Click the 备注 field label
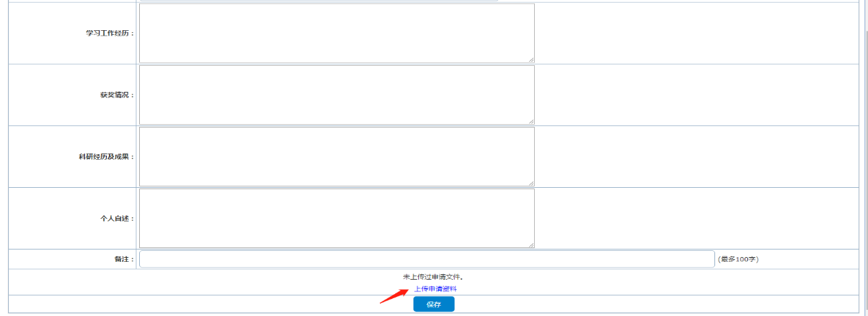868x316 pixels. (125, 259)
